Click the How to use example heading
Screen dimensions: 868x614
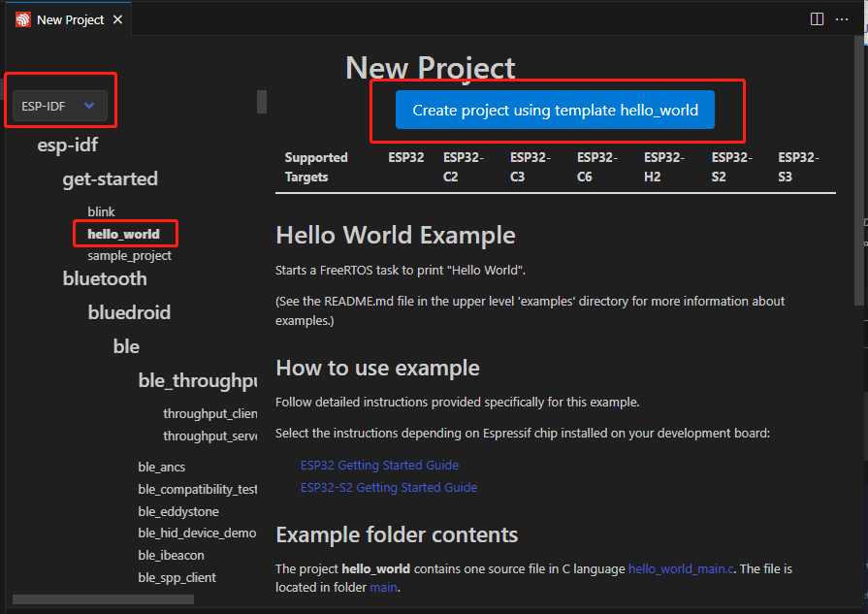tap(377, 369)
